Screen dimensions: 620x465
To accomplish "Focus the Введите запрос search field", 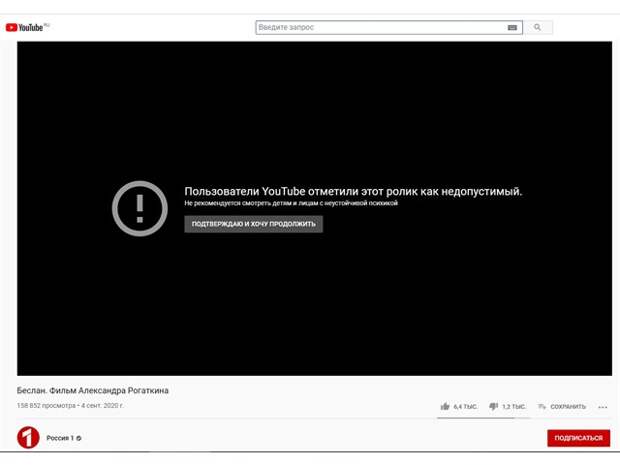I will pyautogui.click(x=380, y=27).
